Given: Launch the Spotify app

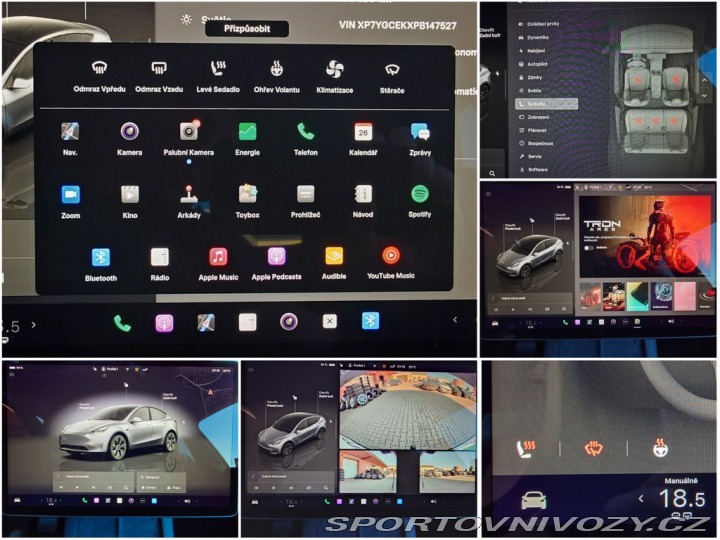Looking at the screenshot, I should [x=420, y=194].
